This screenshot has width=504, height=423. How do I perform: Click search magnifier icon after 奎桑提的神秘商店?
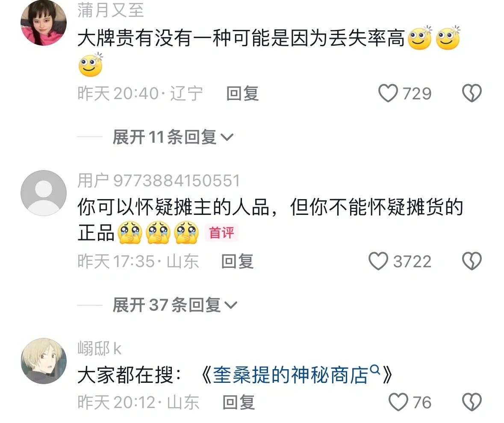point(375,369)
